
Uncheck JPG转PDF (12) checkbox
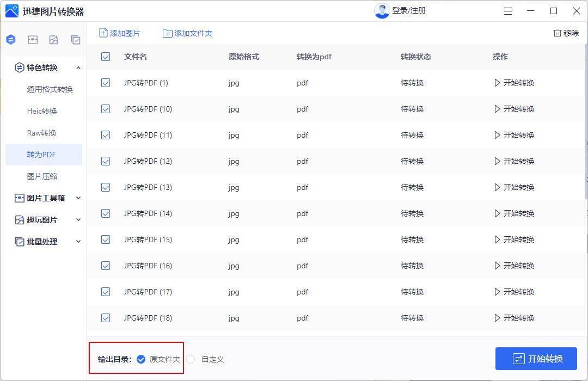tap(106, 161)
